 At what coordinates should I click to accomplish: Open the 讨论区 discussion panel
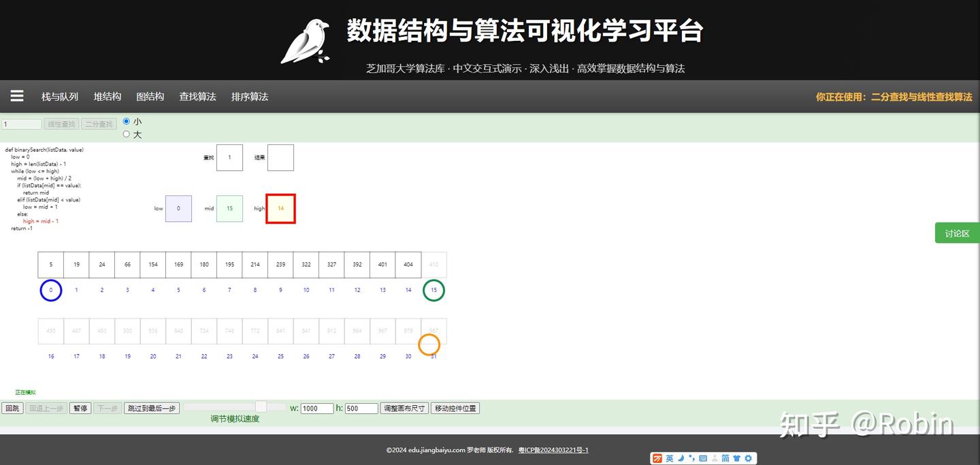coord(956,233)
